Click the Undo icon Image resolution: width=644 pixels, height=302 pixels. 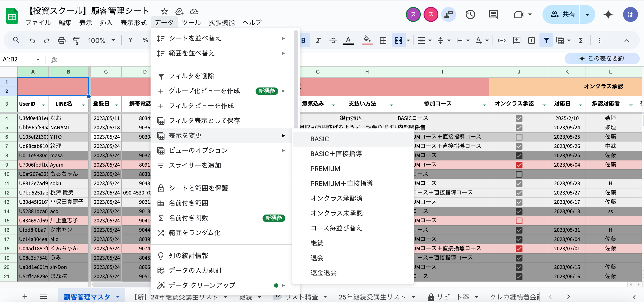(x=32, y=40)
